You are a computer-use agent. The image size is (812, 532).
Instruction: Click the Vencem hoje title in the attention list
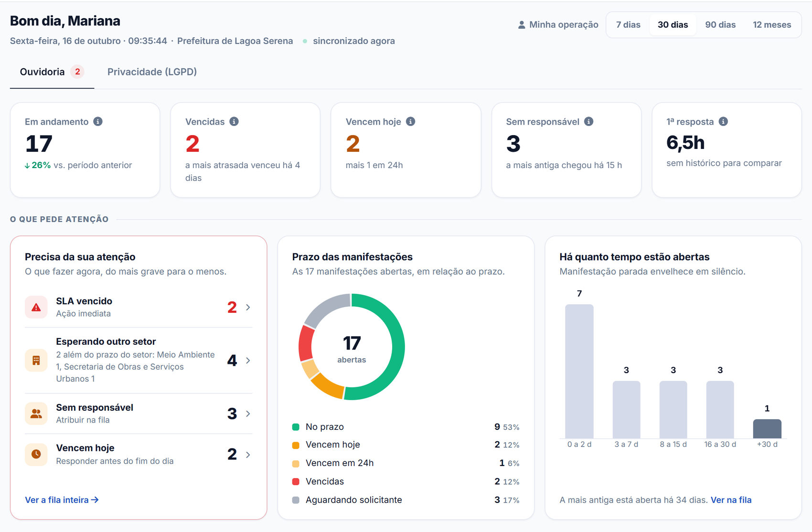pos(85,448)
